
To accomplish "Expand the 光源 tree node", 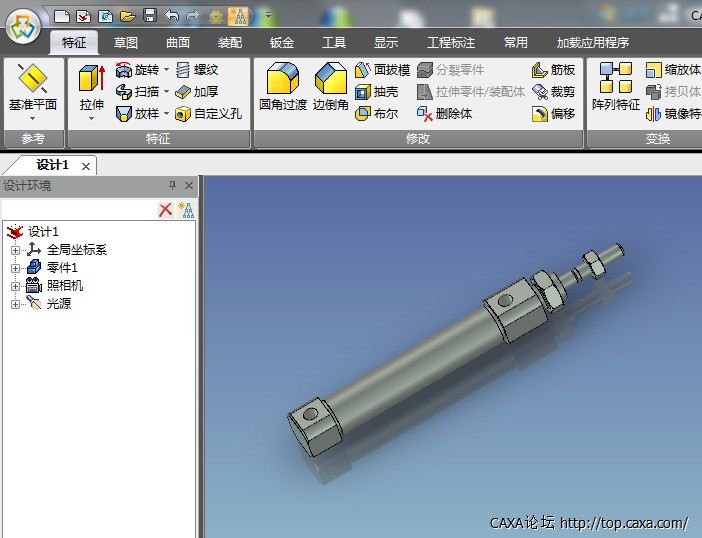I will pos(15,304).
